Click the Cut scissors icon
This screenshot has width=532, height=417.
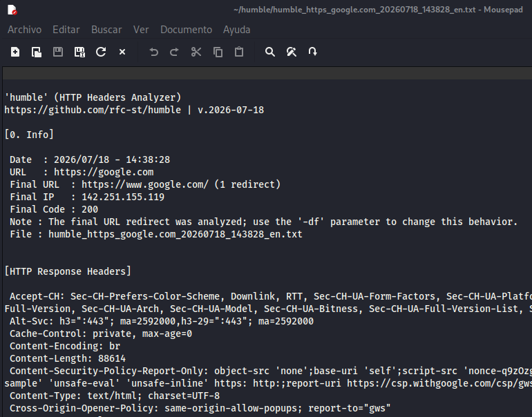[196, 52]
